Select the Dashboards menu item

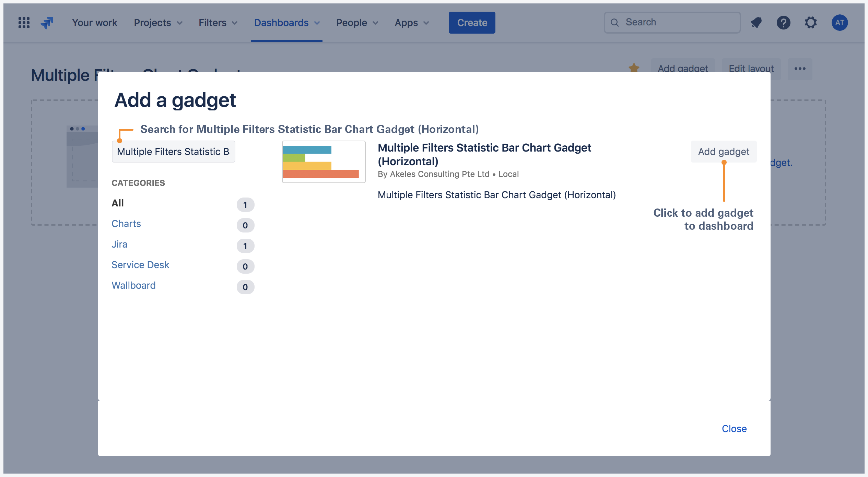pos(287,23)
